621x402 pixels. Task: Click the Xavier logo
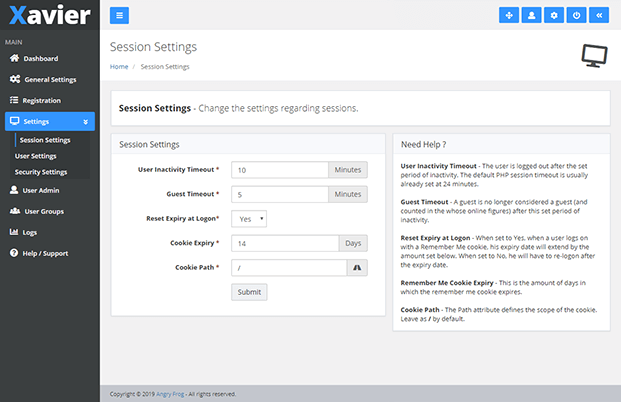click(48, 16)
